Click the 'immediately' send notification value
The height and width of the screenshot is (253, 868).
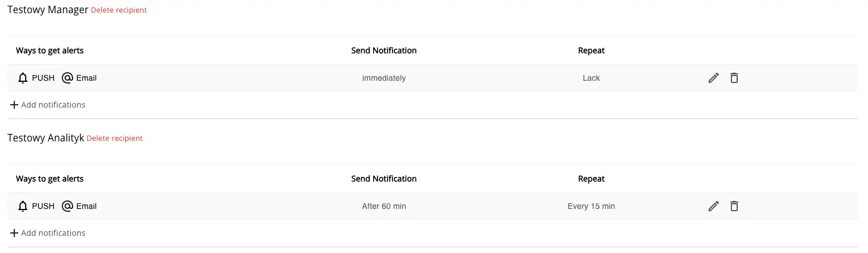pyautogui.click(x=384, y=78)
